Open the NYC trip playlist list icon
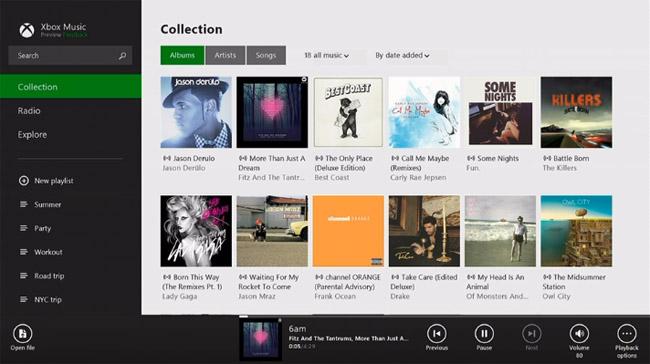Image resolution: width=650 pixels, height=364 pixels. [24, 299]
